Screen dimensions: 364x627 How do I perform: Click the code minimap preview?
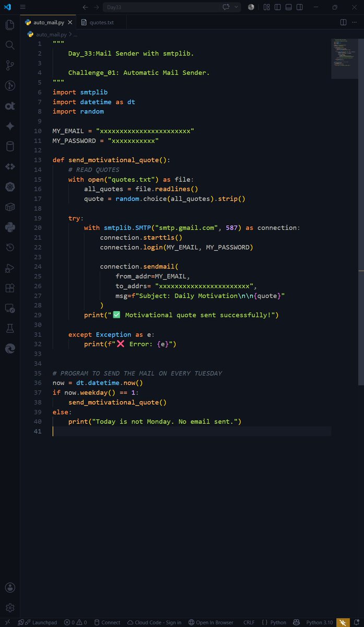[x=344, y=58]
